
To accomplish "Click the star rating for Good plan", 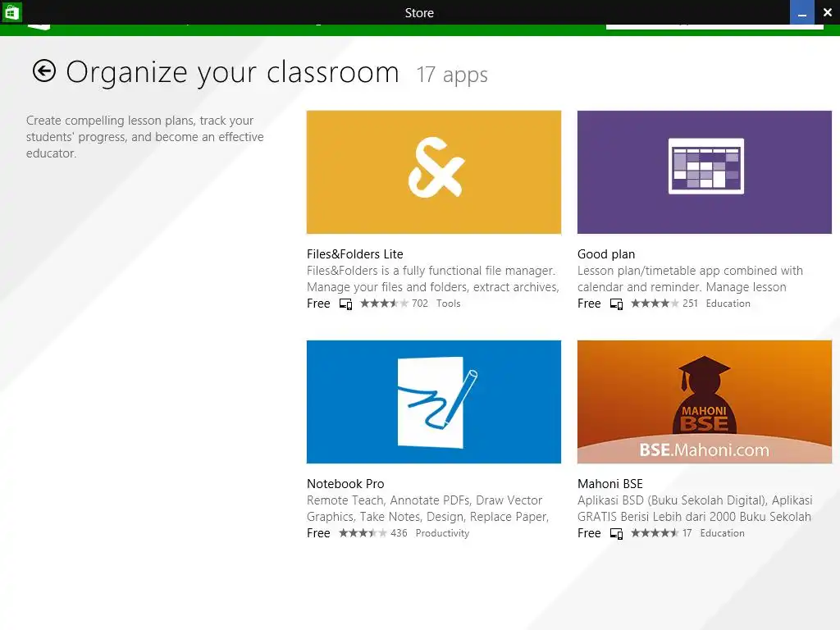I will coord(655,304).
